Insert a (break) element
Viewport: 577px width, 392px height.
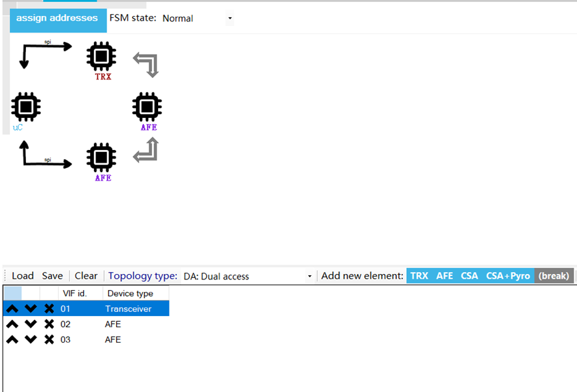pos(554,276)
